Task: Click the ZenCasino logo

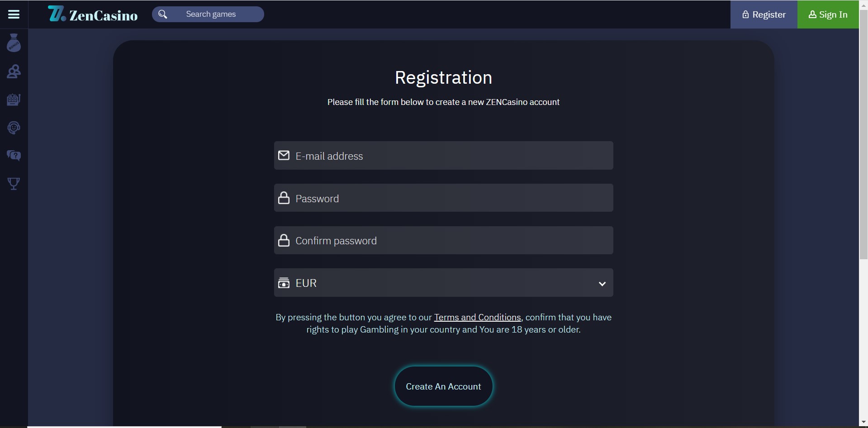Action: (x=93, y=14)
